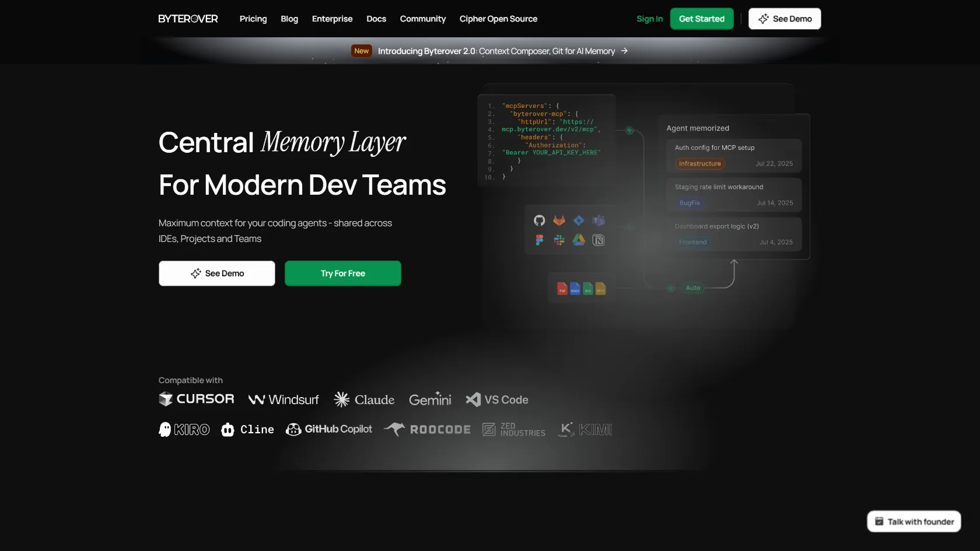
Task: Click the Kimi logo
Action: 585,430
